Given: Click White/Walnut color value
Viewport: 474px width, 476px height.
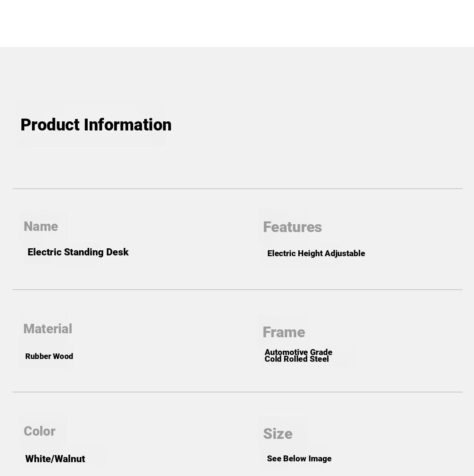Looking at the screenshot, I should tap(55, 459).
